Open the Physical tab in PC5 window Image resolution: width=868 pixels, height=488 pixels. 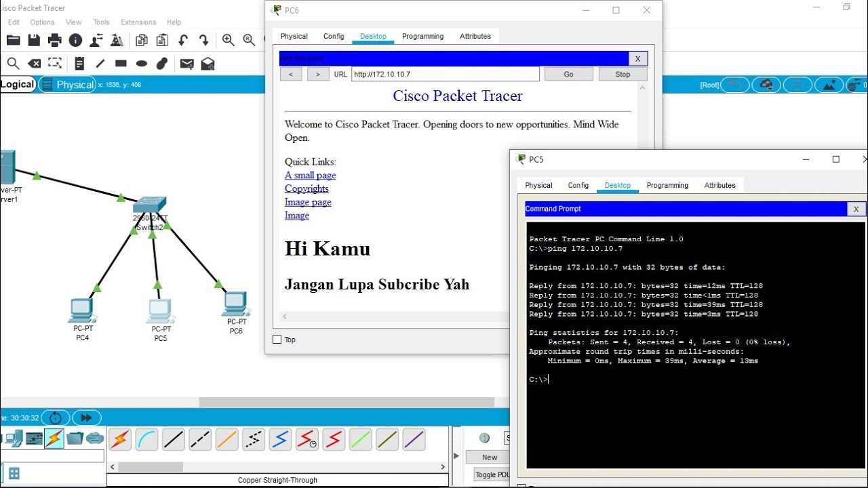[538, 186]
